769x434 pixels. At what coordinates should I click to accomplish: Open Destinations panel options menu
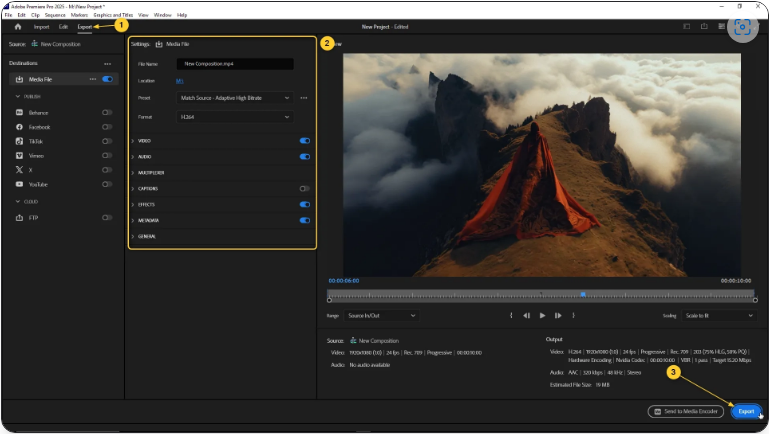point(107,64)
